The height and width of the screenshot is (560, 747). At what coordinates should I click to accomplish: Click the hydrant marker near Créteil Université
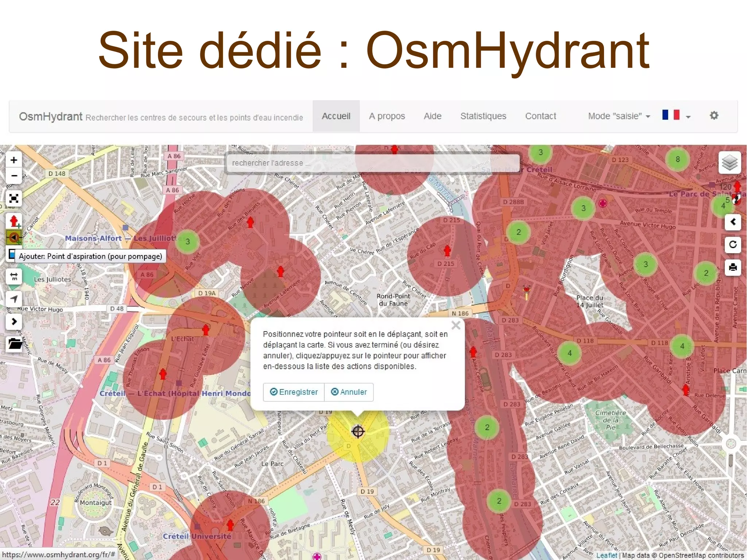point(230,525)
